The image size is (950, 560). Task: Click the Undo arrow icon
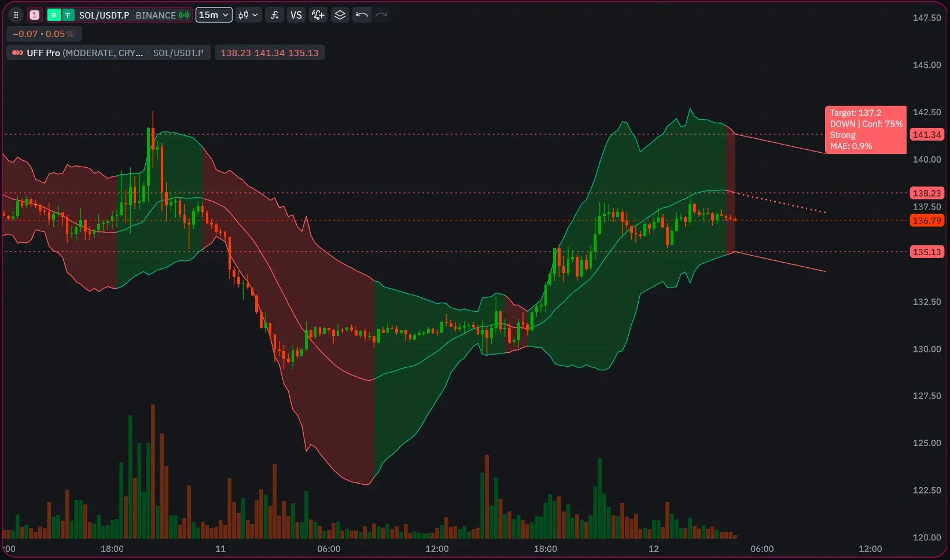(x=361, y=15)
